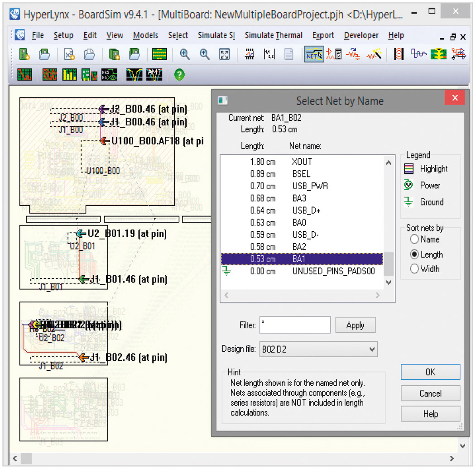This screenshot has width=476, height=469.
Task: Click the Open MultiBoard Project icon
Action: pos(134,55)
